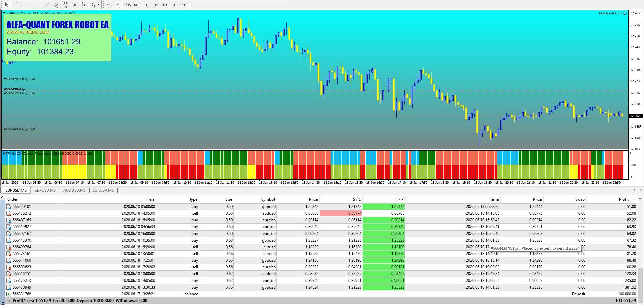Open arrows tool dropdown arrow
The image size is (644, 305).
pos(98,5)
